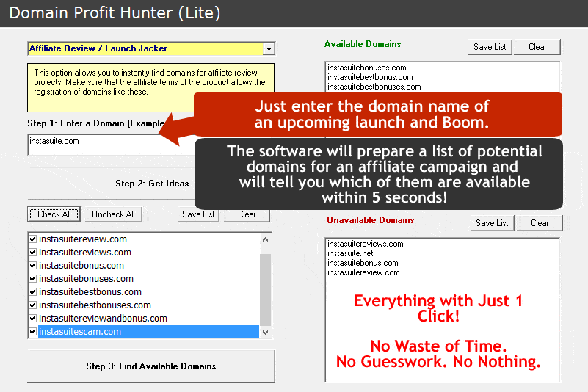Click the ideas list scroll down arrow
588x392 pixels.
[x=265, y=332]
